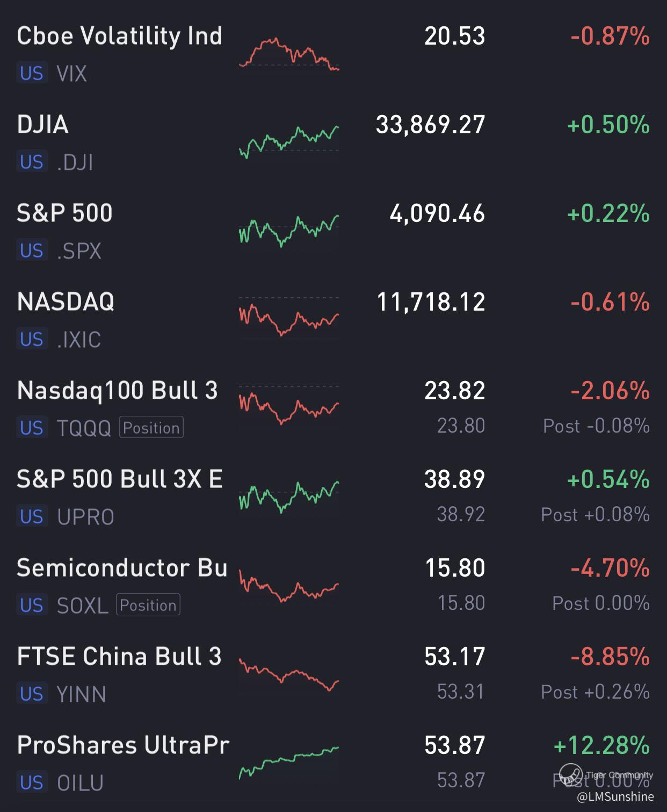Tap the US badge next to UPRO
The image size is (667, 812).
(32, 516)
